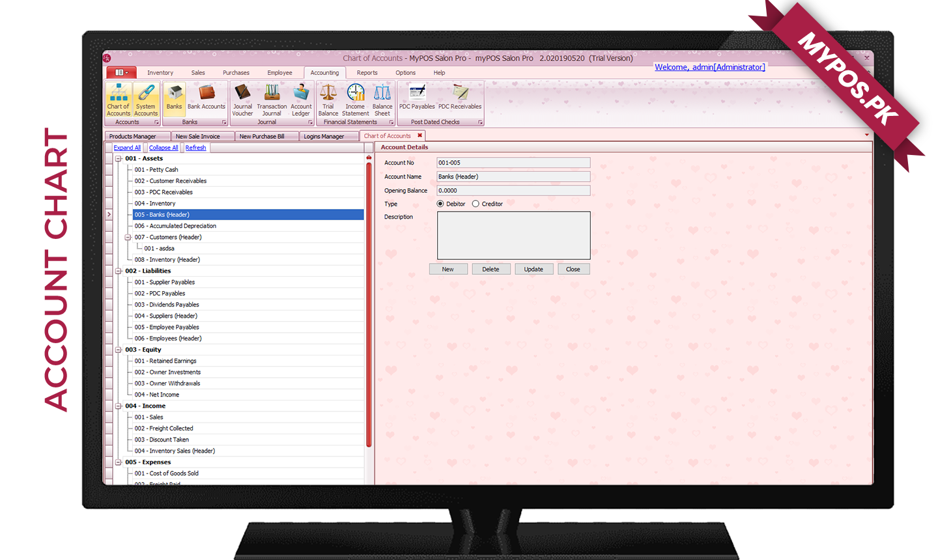Click the Update button
Screen dimensions: 938x560
(x=533, y=269)
